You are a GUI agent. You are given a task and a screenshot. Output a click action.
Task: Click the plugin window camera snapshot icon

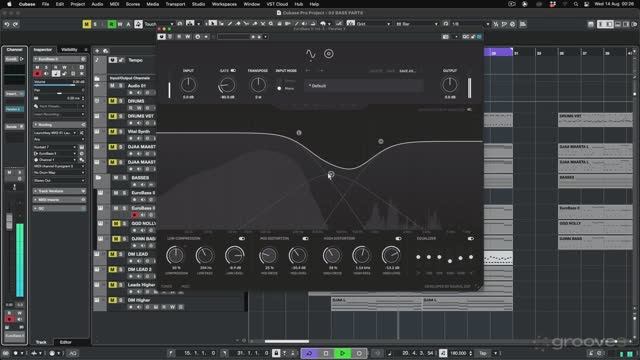click(x=445, y=37)
